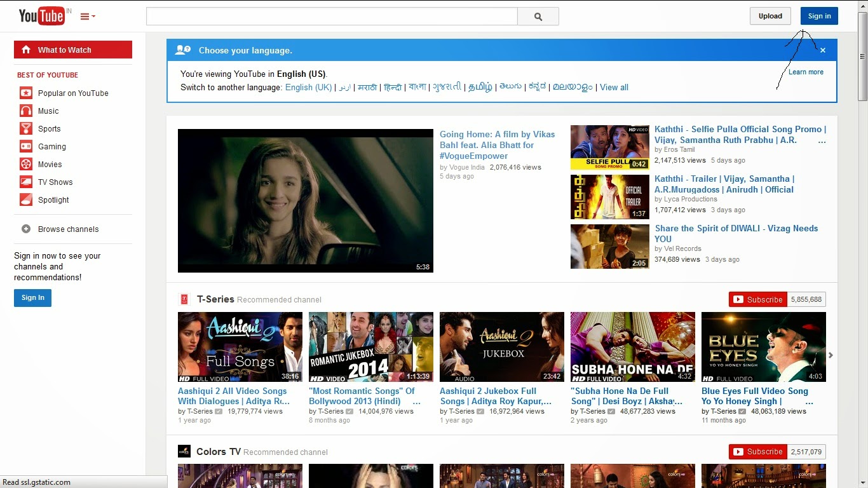The width and height of the screenshot is (868, 488).
Task: Switch language to தமிழ்
Action: [480, 87]
